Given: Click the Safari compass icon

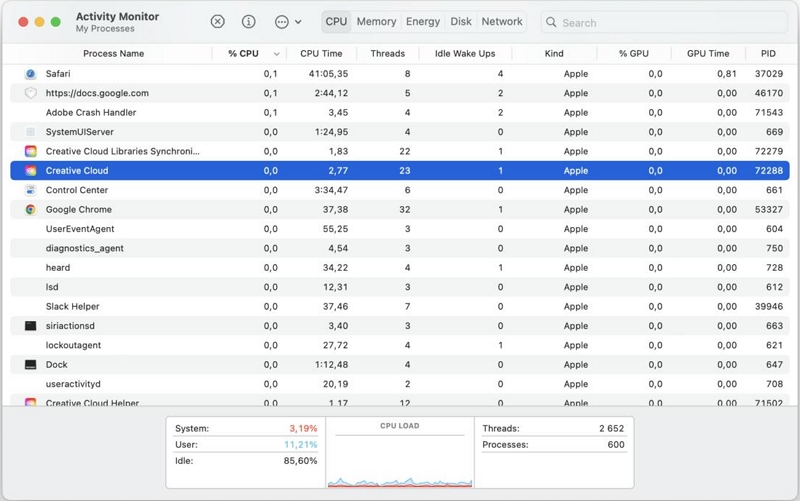Looking at the screenshot, I should point(31,74).
